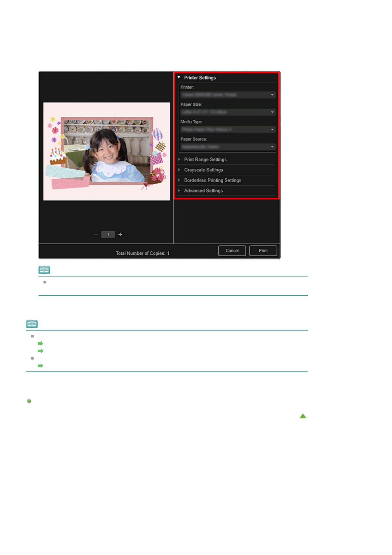Click the Paper Size label
This screenshot has width=392, height=555.
tap(191, 104)
